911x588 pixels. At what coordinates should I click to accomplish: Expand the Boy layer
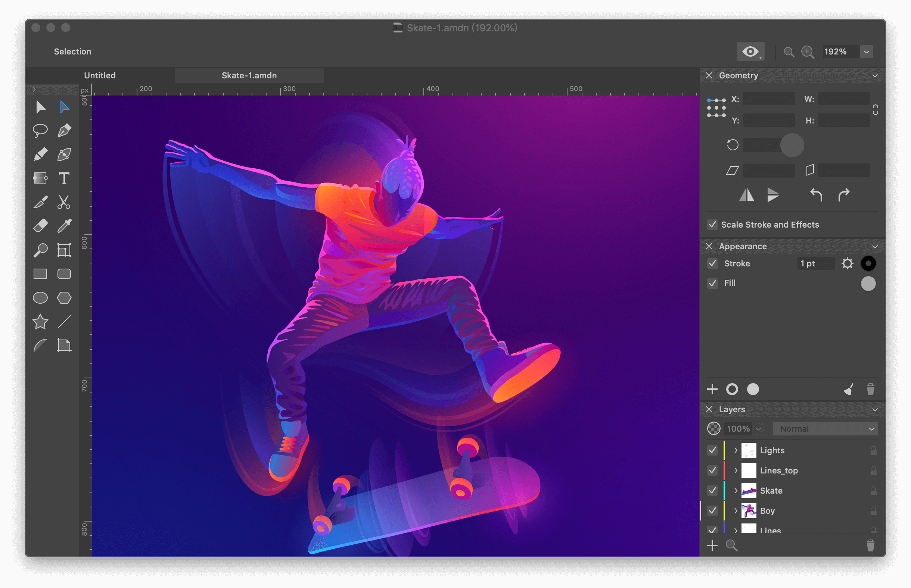click(735, 511)
